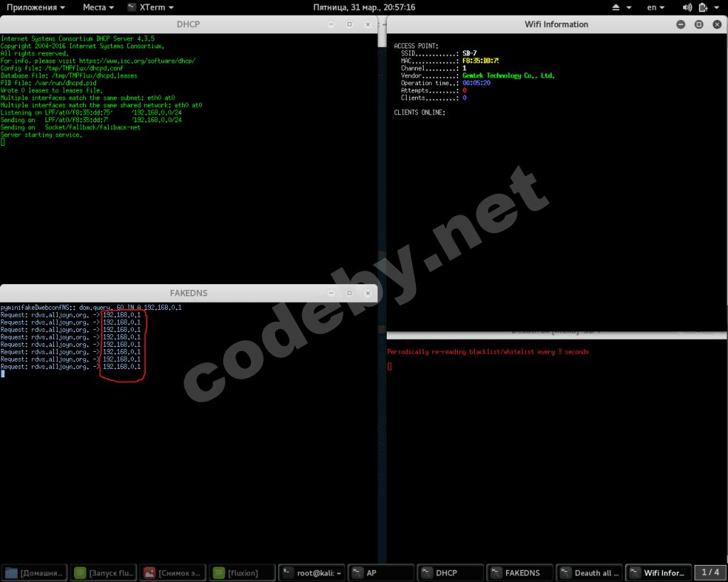Click the terminal icon of Wifi Infor... taskbar item
This screenshot has width=728, height=582.
(634, 573)
